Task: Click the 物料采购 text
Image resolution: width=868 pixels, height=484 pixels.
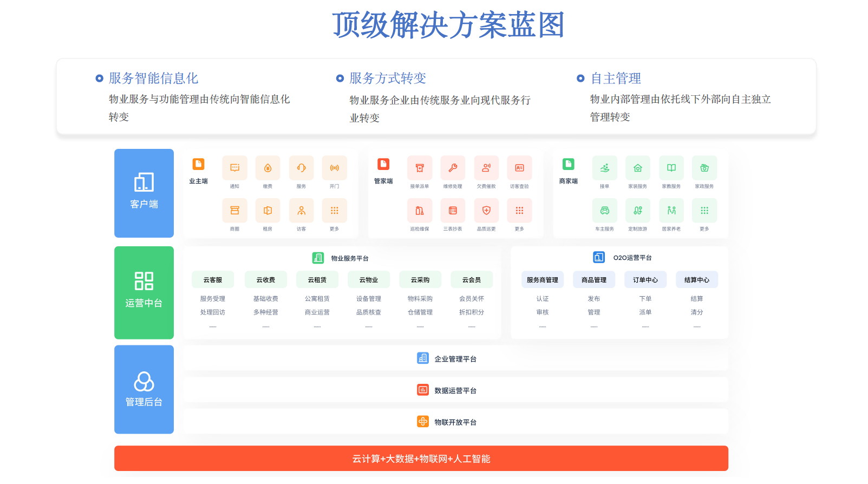Action: coord(420,299)
